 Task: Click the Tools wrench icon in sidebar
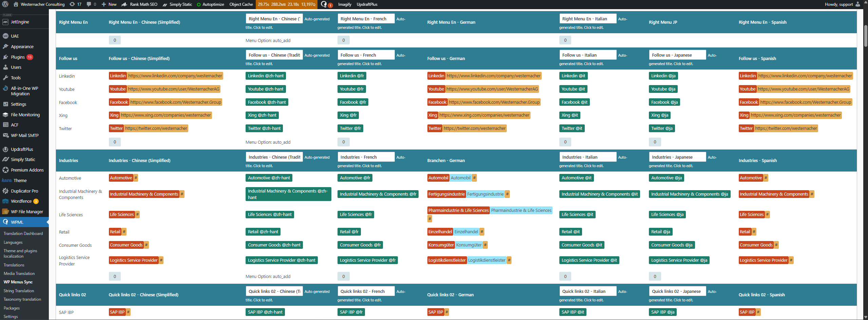(x=5, y=78)
